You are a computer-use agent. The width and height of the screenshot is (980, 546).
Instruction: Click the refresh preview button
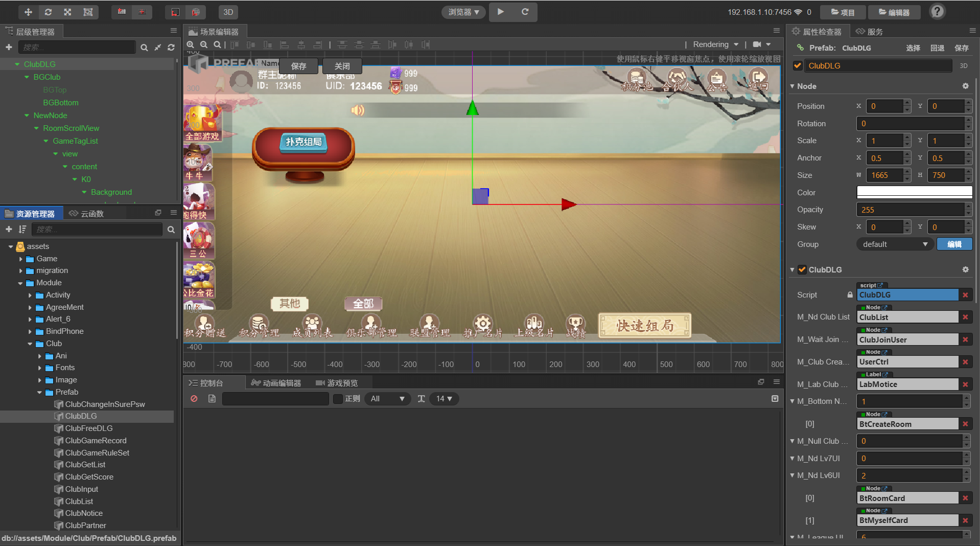coord(525,12)
